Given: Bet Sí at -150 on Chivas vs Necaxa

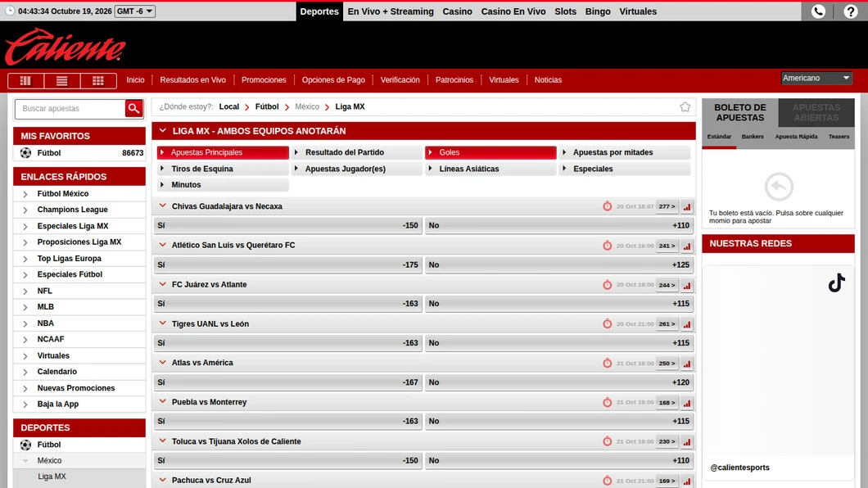Looking at the screenshot, I should (288, 226).
